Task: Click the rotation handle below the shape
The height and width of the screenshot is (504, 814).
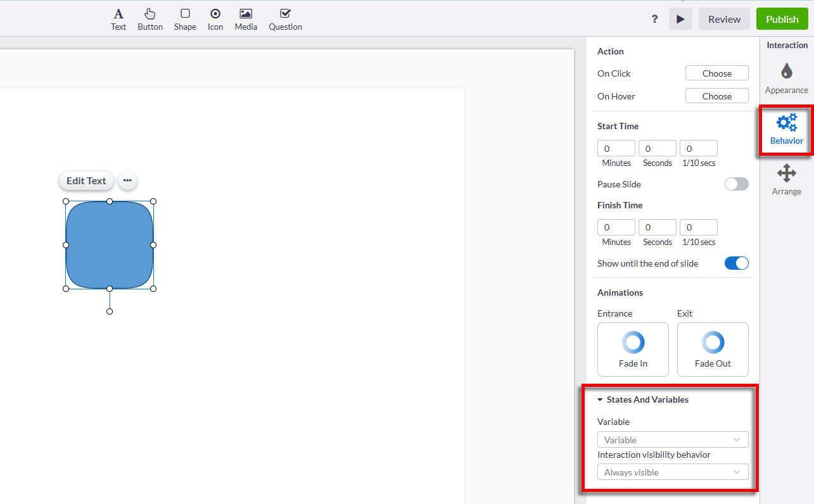Action: 110,312
